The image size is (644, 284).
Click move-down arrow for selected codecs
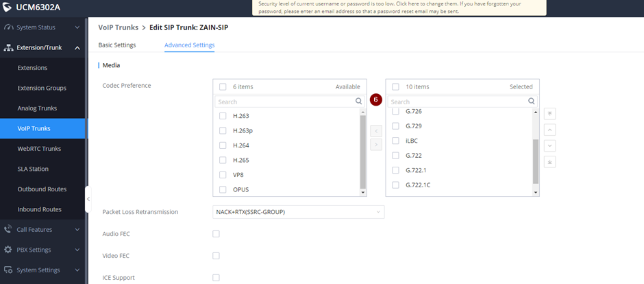(x=550, y=145)
